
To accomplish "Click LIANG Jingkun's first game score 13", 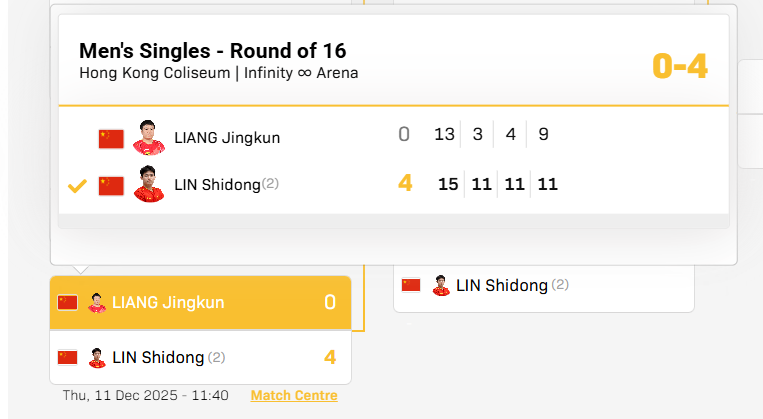I will 445,134.
